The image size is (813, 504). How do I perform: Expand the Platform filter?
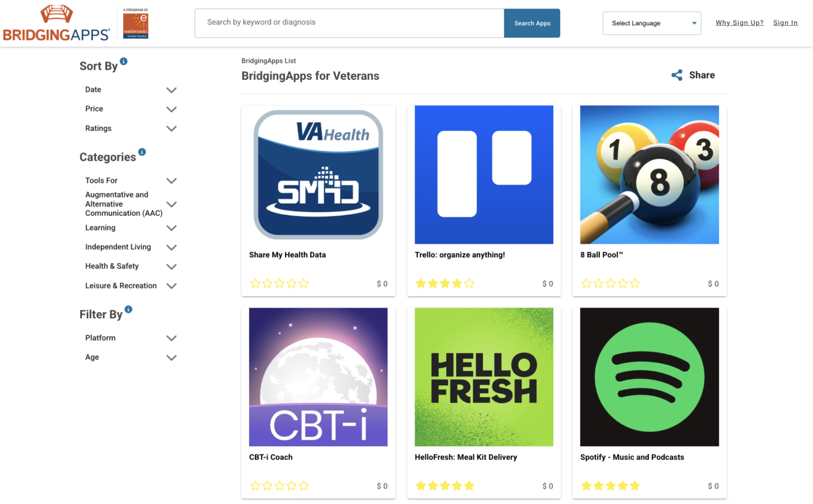171,338
